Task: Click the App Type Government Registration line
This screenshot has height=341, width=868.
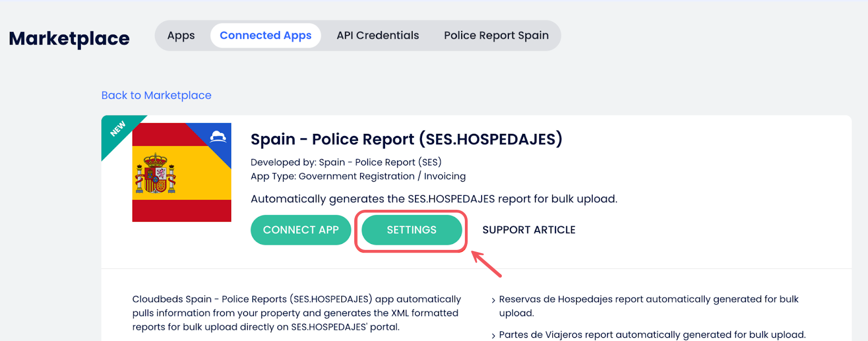Action: 358,176
